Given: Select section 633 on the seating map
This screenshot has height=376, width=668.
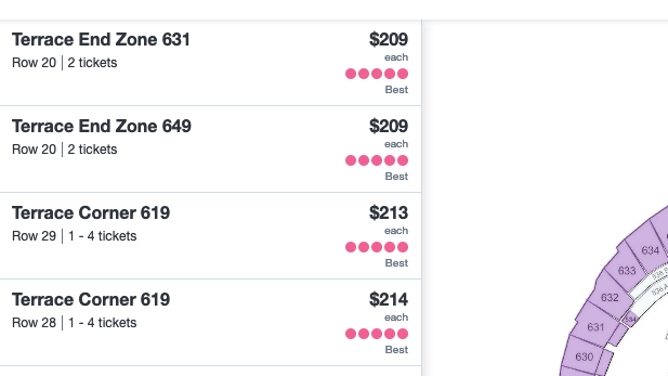Looking at the screenshot, I should 626,270.
